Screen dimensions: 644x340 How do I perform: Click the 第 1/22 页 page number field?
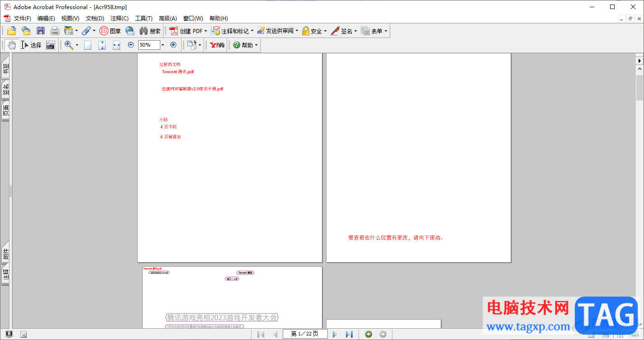coord(305,334)
